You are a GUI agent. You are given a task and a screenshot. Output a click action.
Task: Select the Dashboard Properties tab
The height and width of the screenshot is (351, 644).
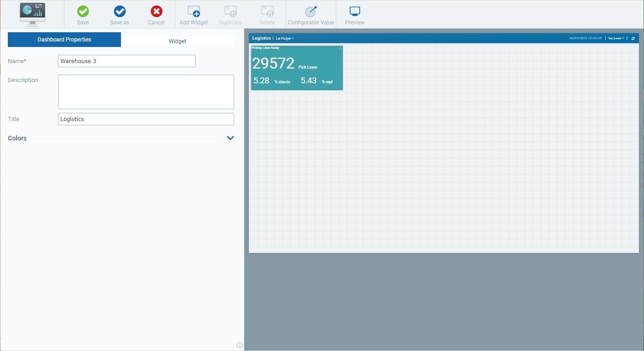coord(64,40)
